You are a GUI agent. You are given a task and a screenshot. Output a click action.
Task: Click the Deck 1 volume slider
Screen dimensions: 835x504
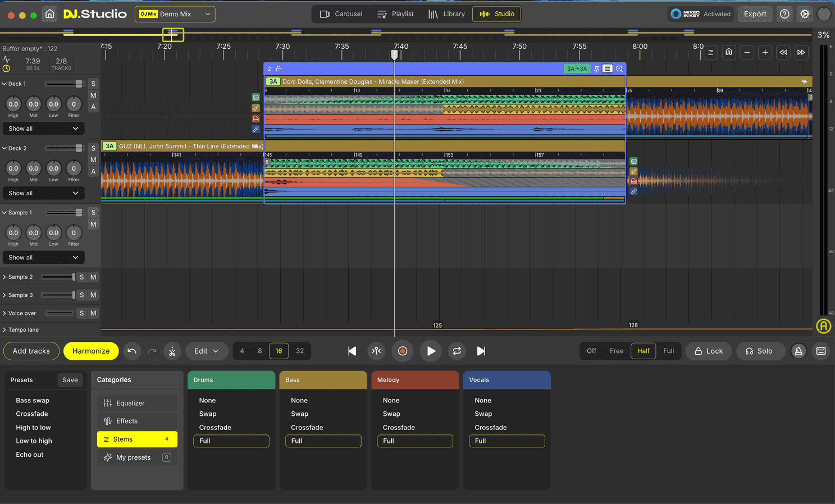[x=63, y=84]
